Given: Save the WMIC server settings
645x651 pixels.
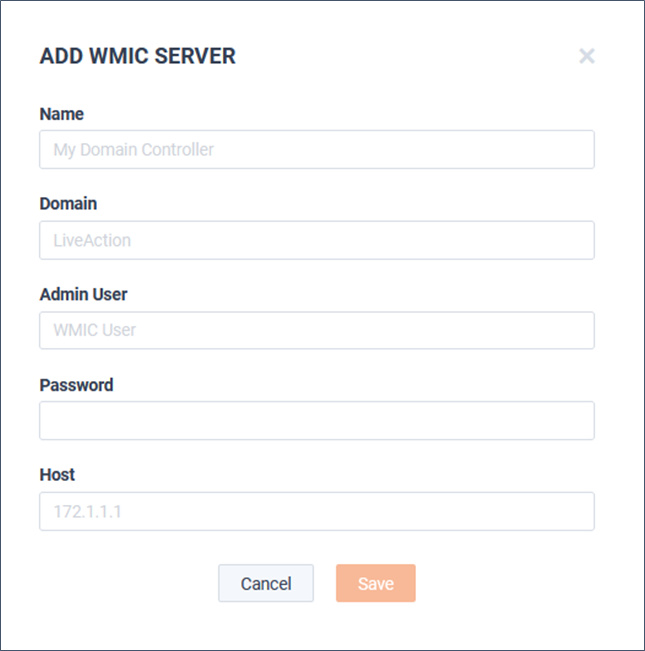Looking at the screenshot, I should coord(376,583).
